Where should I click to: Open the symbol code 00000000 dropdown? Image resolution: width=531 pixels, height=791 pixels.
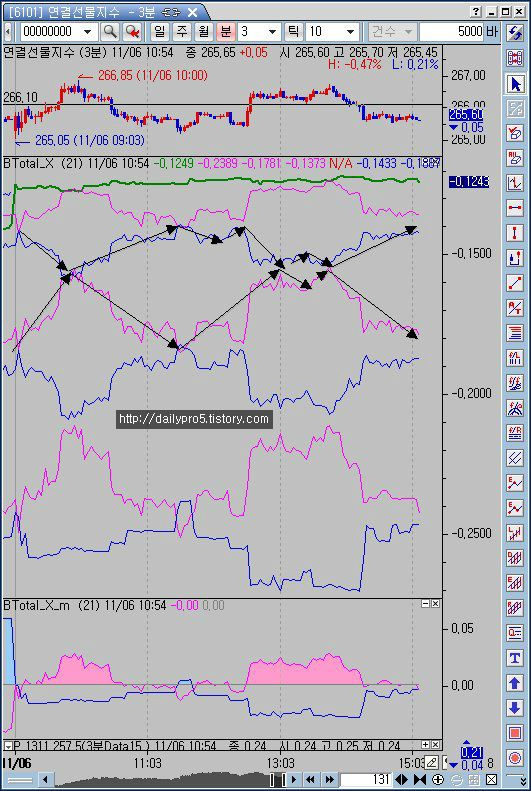coord(88,32)
